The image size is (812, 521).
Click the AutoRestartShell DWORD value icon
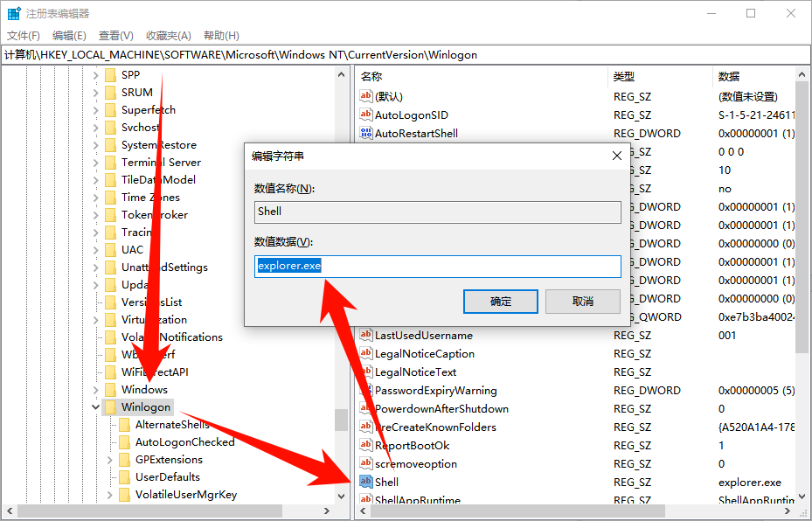(366, 133)
